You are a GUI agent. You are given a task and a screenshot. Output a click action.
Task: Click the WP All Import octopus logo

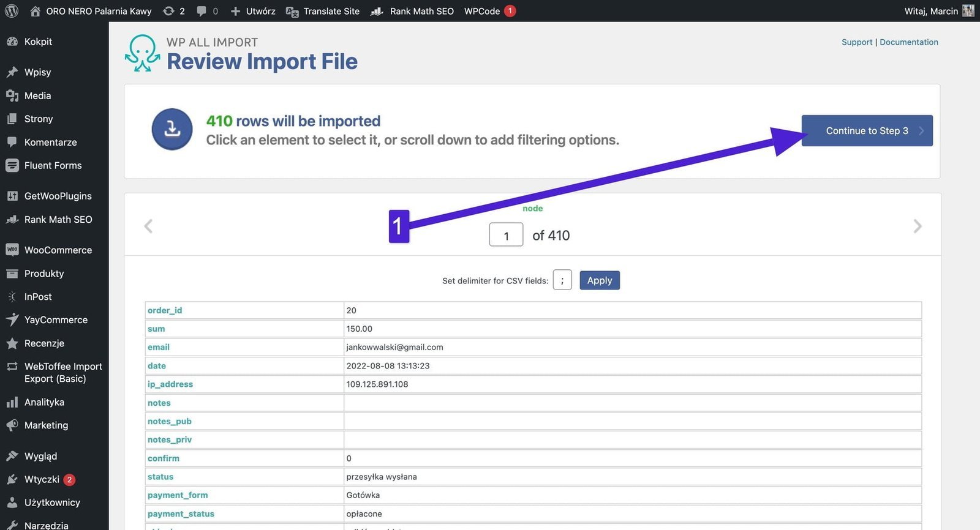(142, 53)
